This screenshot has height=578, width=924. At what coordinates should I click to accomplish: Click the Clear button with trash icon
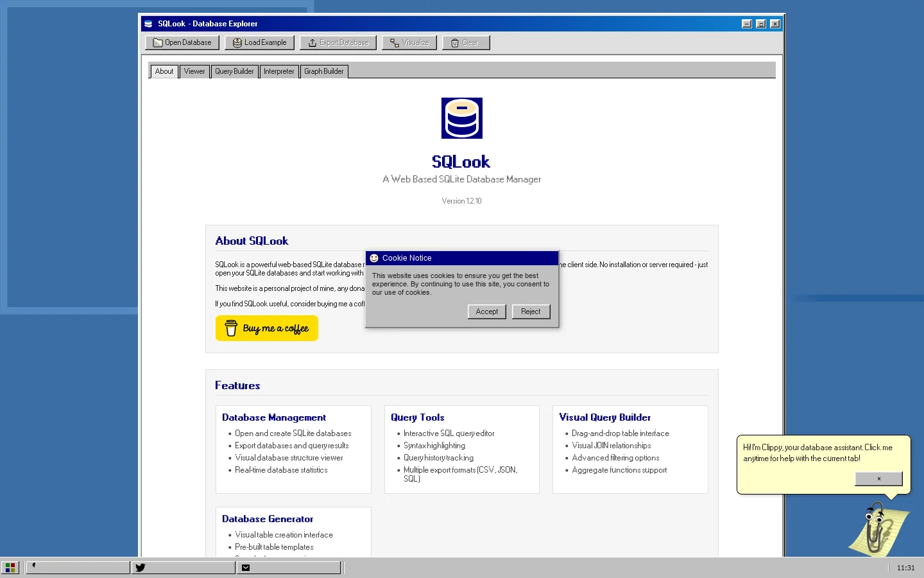(466, 42)
